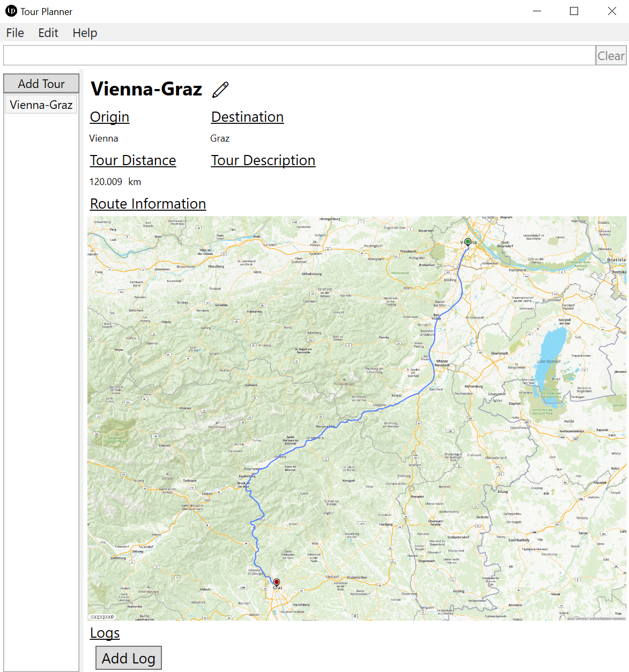Open the File menu
This screenshot has height=672, width=629.
pyautogui.click(x=15, y=33)
